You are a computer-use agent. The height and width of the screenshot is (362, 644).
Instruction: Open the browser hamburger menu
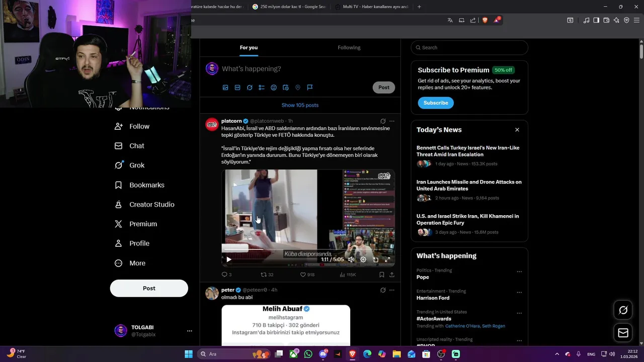636,20
